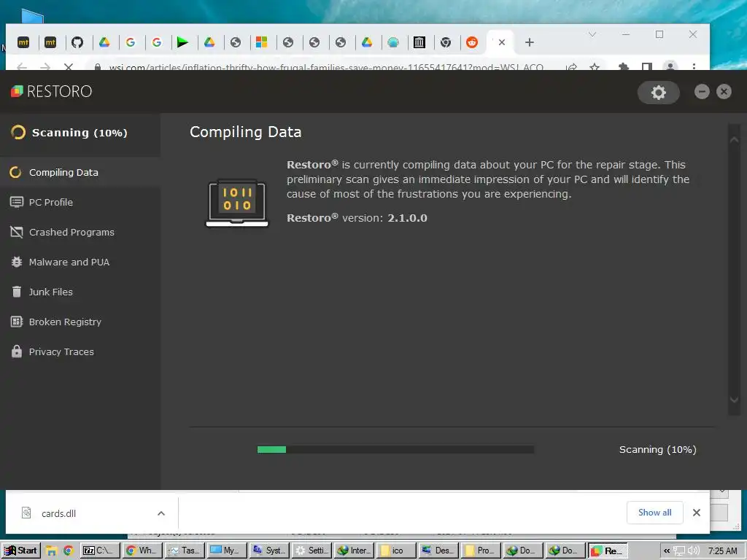This screenshot has height=560, width=747.
Task: Select PC Profile in sidebar
Action: click(x=80, y=203)
